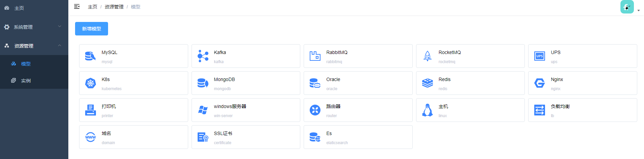
Task: Expand the 系统管理 menu chevron
Action: click(60, 26)
